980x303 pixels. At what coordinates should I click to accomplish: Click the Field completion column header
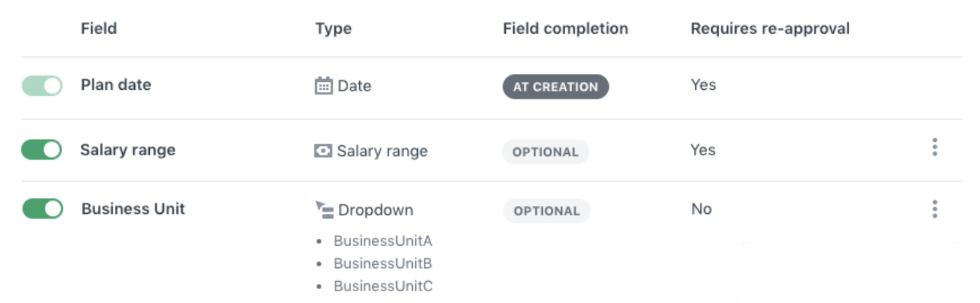click(565, 29)
